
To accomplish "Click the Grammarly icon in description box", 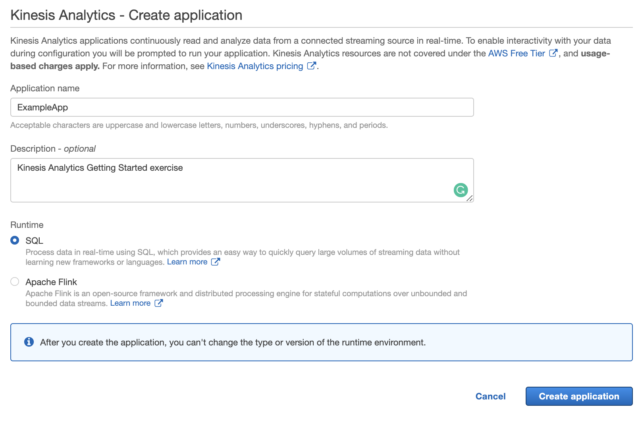I will (460, 190).
